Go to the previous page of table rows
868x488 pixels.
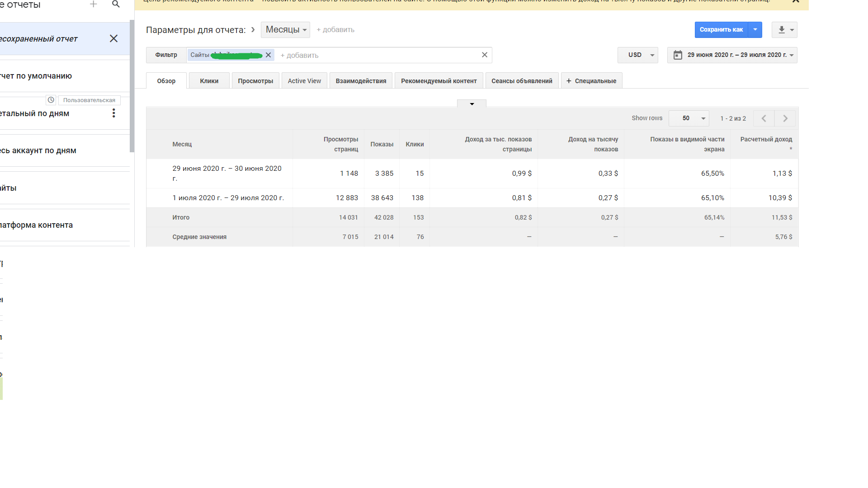(x=764, y=118)
